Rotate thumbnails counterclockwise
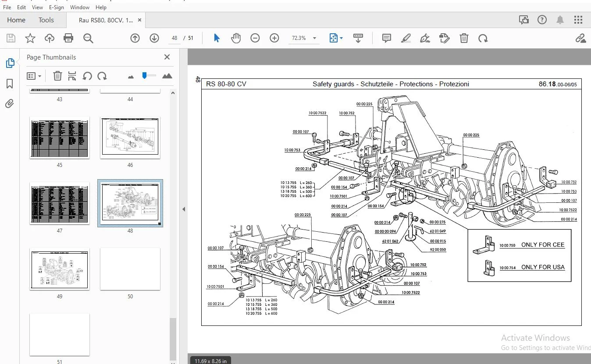 coord(87,76)
